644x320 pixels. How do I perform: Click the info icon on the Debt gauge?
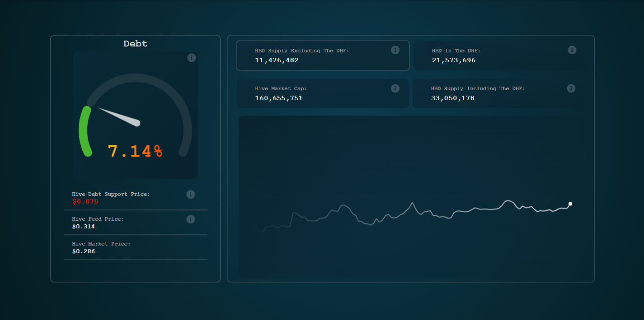click(192, 58)
